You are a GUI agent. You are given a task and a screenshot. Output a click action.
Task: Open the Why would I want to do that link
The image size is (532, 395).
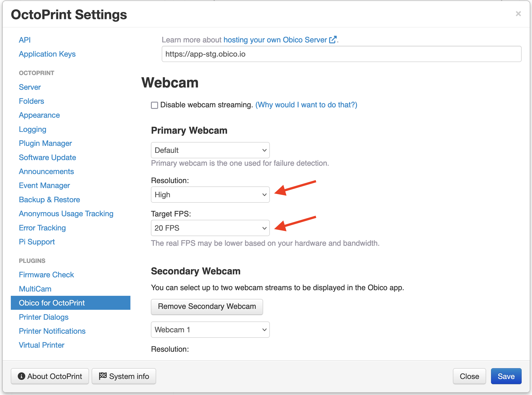[x=306, y=105]
